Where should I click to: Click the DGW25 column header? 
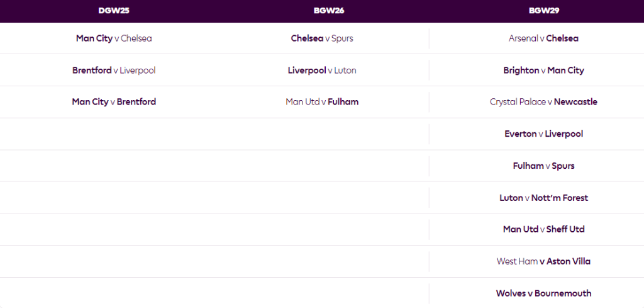(x=114, y=11)
